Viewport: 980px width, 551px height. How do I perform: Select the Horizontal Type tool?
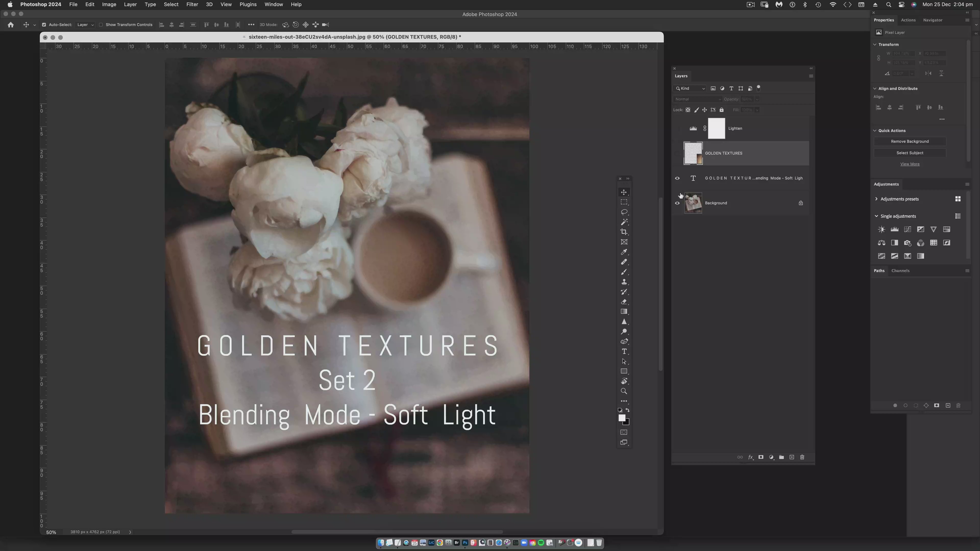[x=624, y=351]
